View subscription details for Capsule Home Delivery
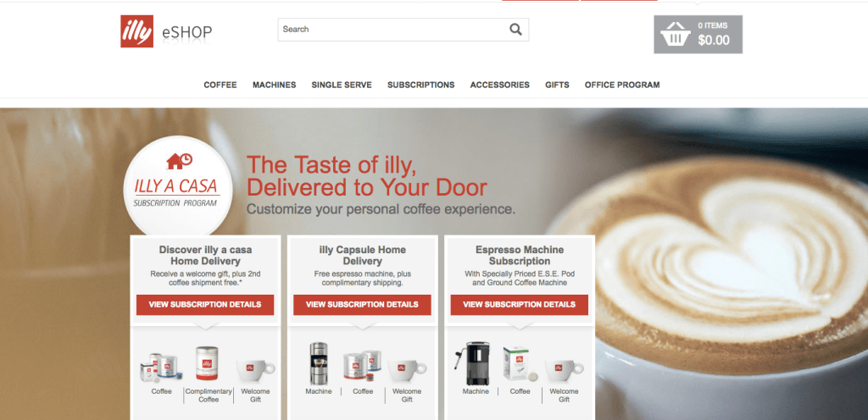This screenshot has height=420, width=868. (x=362, y=305)
